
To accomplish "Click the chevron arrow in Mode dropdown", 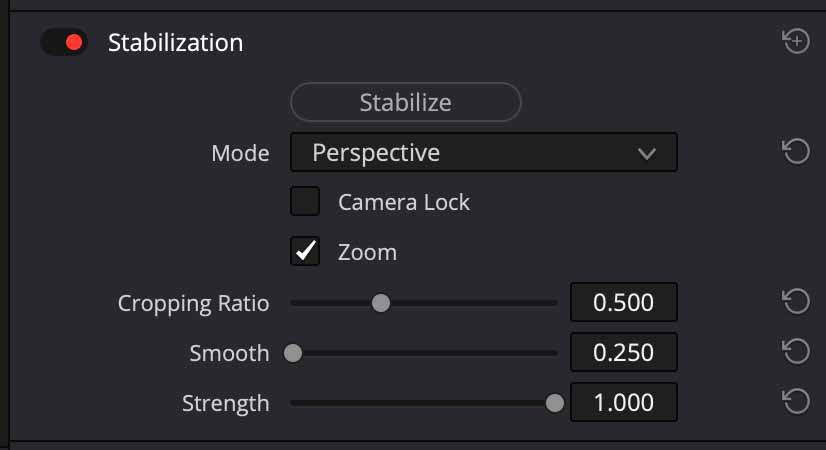I will (x=647, y=154).
